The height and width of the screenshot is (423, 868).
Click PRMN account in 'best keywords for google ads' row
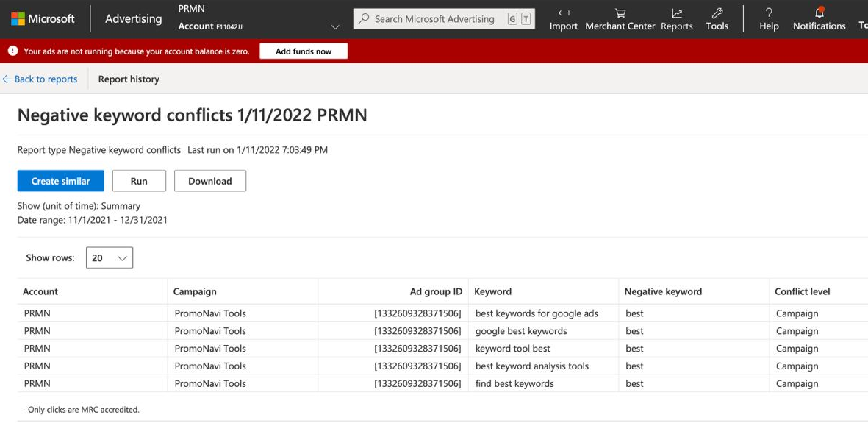point(37,313)
